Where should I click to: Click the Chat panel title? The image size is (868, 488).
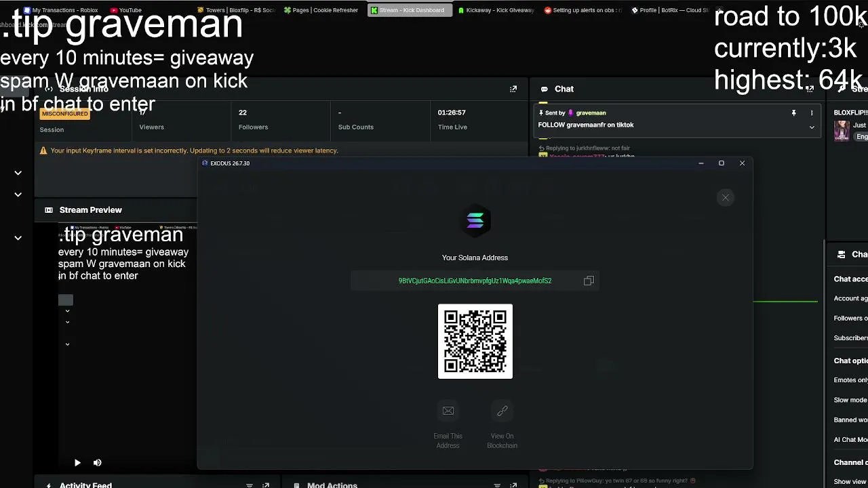coord(564,89)
